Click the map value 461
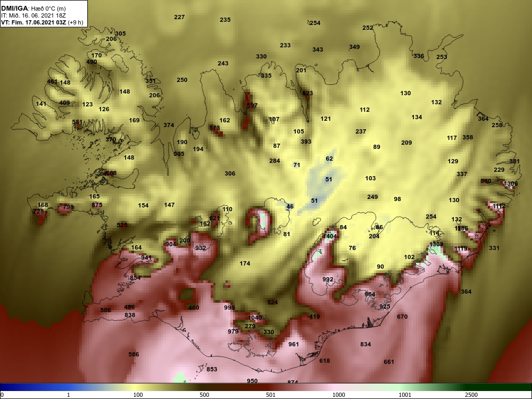Screen dimensions: 532x399 point(52,81)
